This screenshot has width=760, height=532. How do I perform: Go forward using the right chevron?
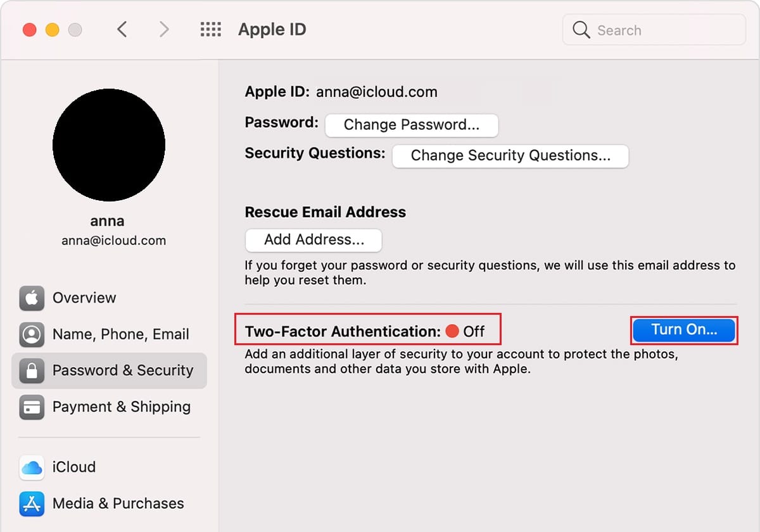164,29
